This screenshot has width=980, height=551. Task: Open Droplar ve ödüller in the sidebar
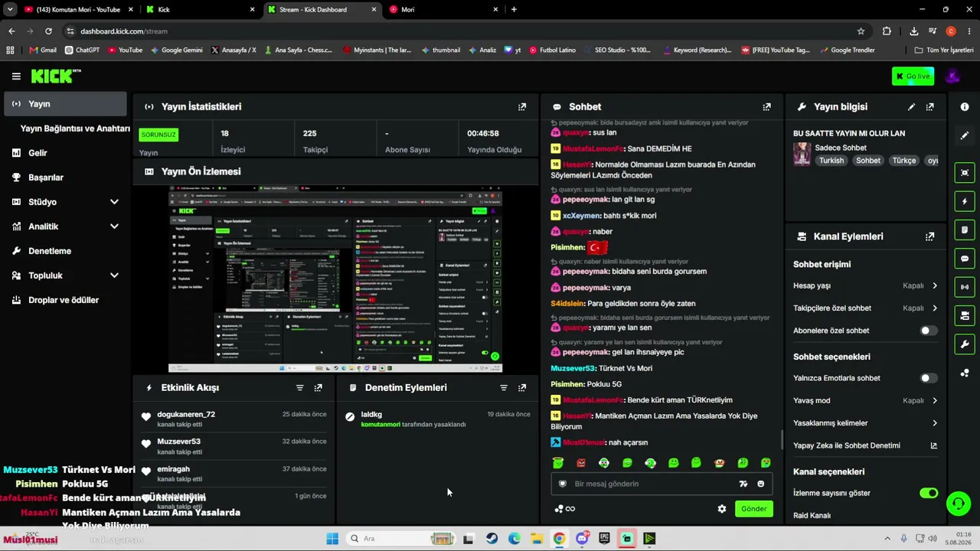point(65,300)
